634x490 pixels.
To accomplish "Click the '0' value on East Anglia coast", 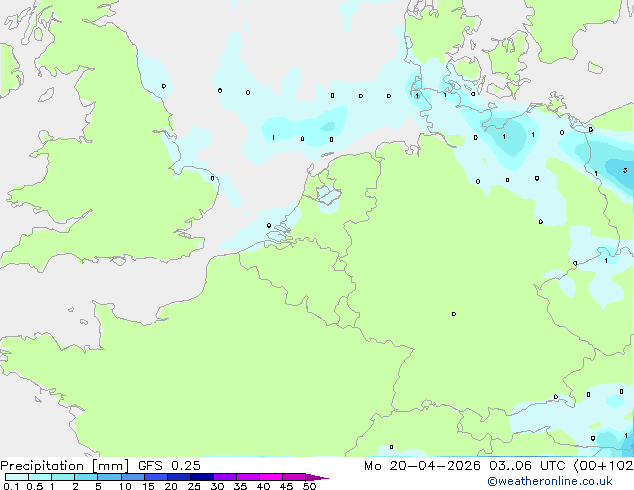I will click(x=212, y=178).
